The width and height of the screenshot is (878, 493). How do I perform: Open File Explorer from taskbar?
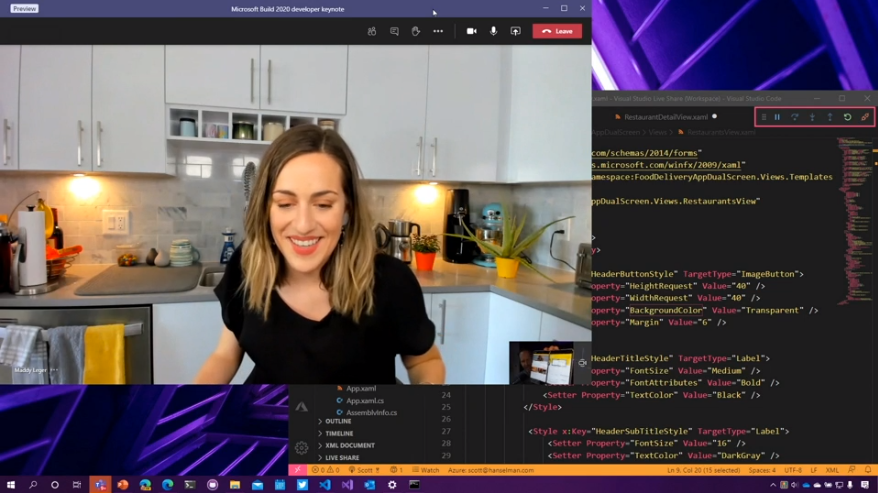tap(235, 485)
